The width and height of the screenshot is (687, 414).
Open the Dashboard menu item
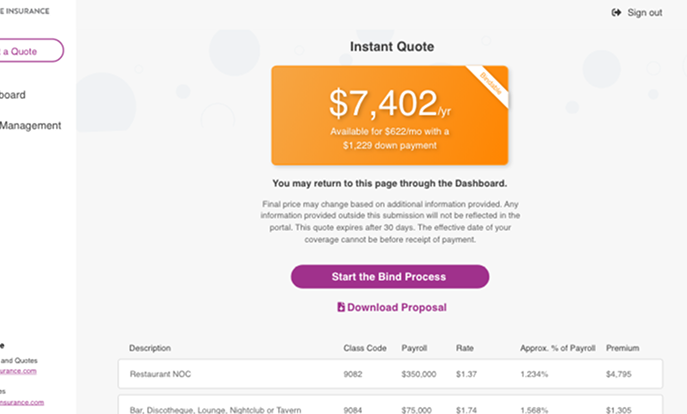coord(13,95)
